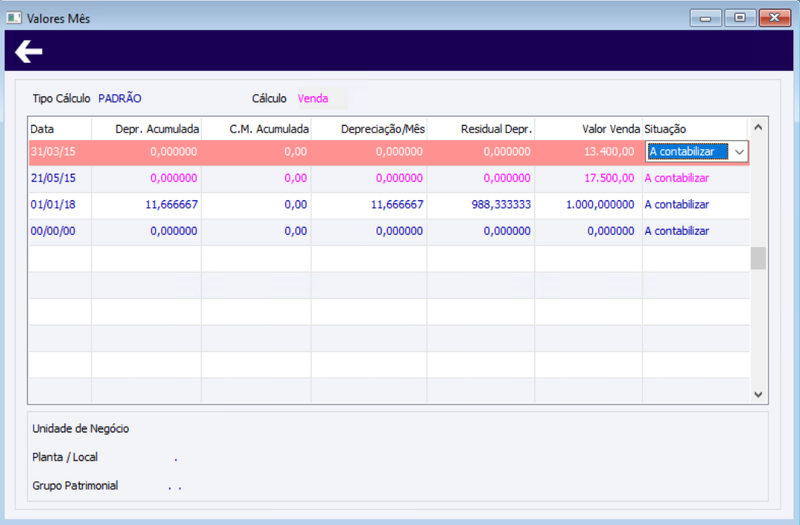Select the row dated 00/00/00

(389, 231)
